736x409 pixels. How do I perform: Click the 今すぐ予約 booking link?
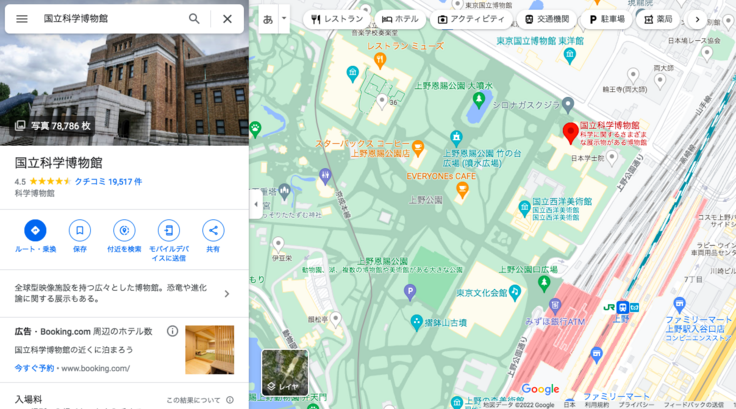tap(35, 368)
